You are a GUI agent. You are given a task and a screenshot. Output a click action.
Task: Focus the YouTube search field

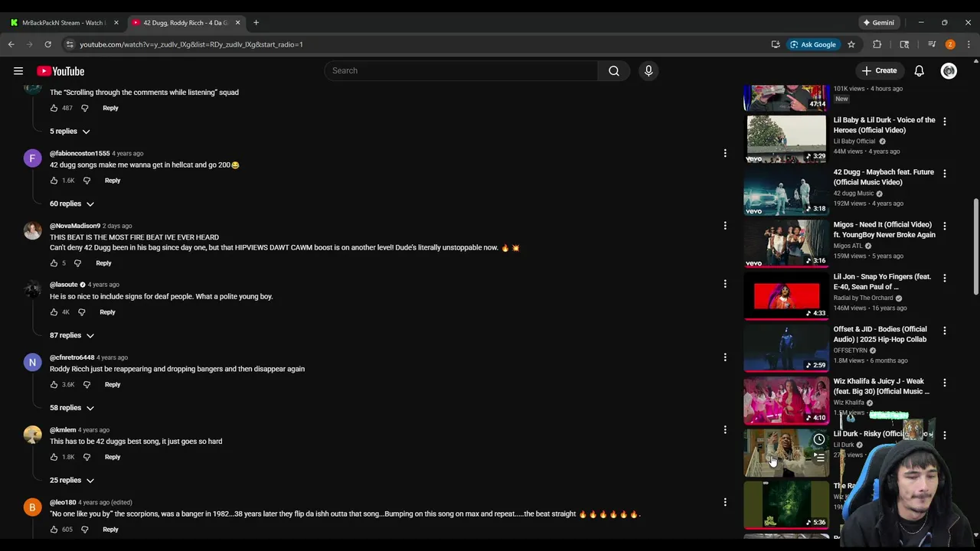(x=461, y=71)
